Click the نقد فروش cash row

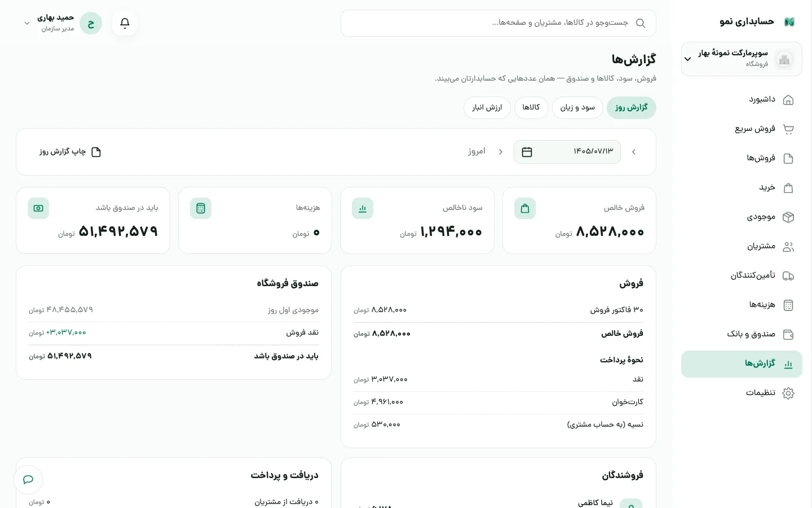[x=174, y=332]
